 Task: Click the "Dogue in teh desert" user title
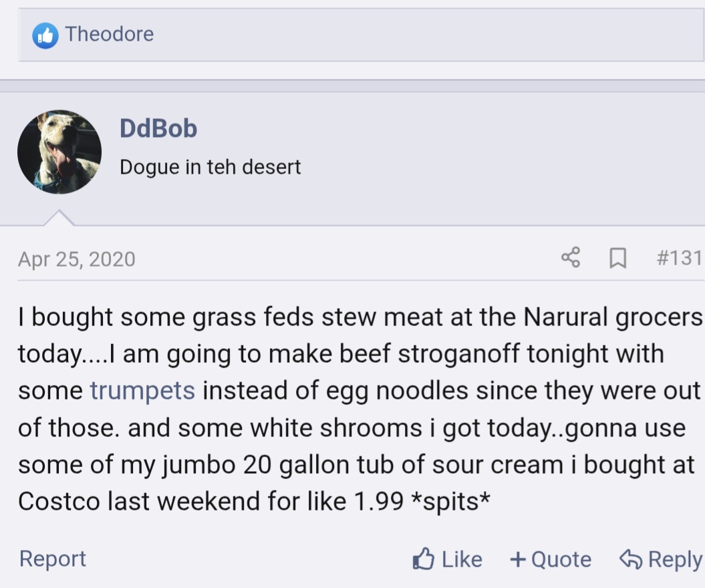[210, 166]
